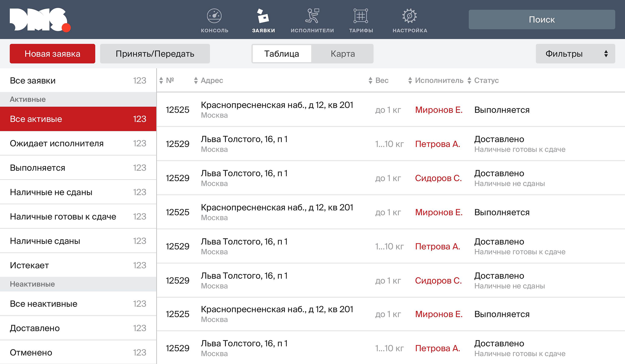Click the DMS logo

pos(40,20)
